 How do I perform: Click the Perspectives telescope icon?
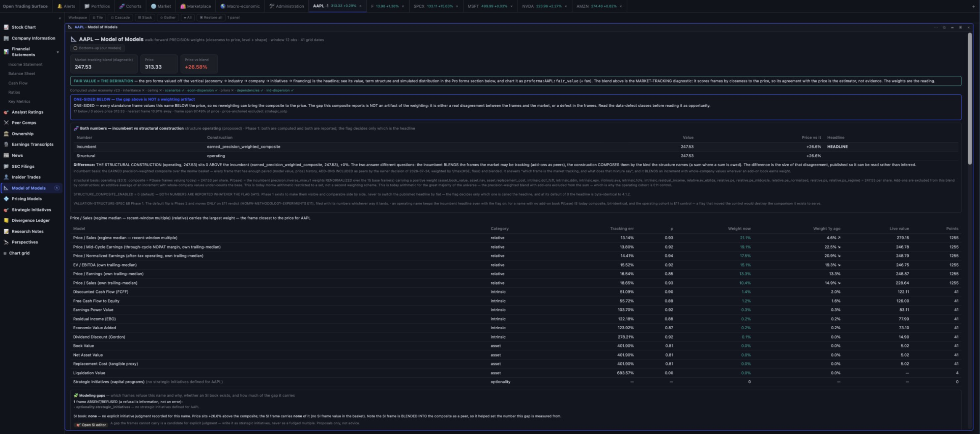coord(6,242)
